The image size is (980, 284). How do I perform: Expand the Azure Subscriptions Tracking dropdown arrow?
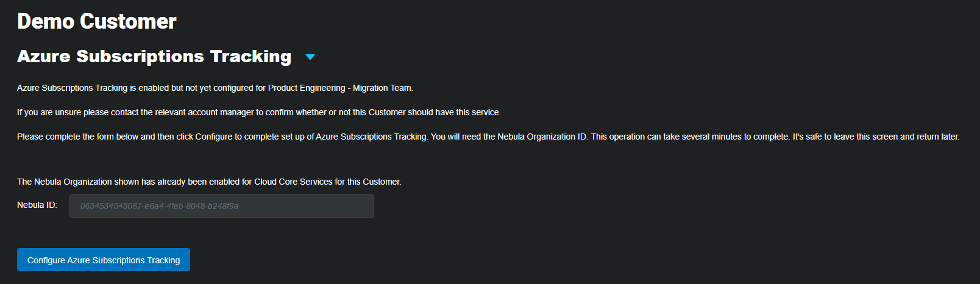310,57
